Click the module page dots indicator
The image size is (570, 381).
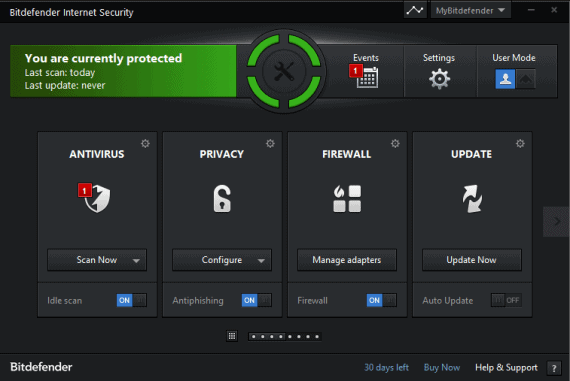pyautogui.click(x=285, y=337)
